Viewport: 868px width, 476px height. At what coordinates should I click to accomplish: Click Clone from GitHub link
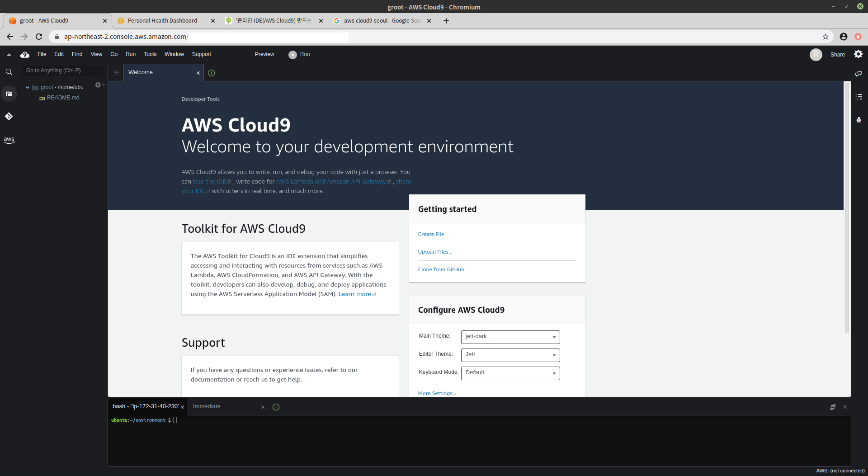(x=441, y=269)
